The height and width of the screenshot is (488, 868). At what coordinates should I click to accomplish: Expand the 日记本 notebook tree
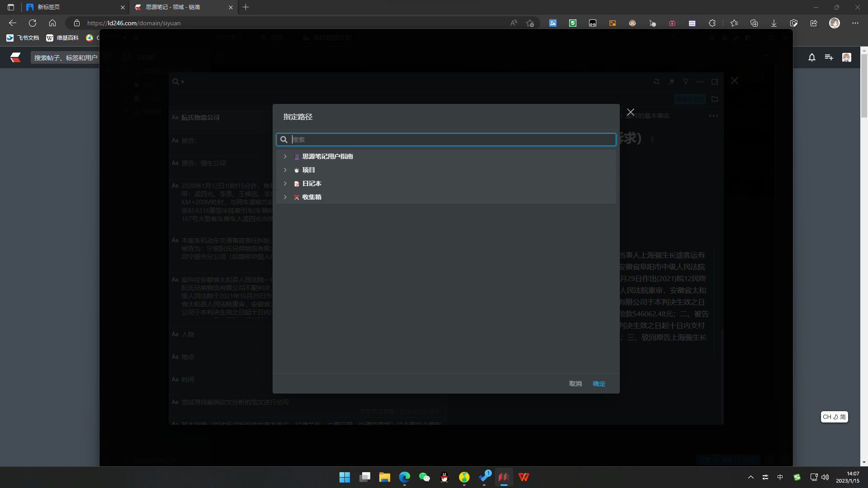(285, 183)
